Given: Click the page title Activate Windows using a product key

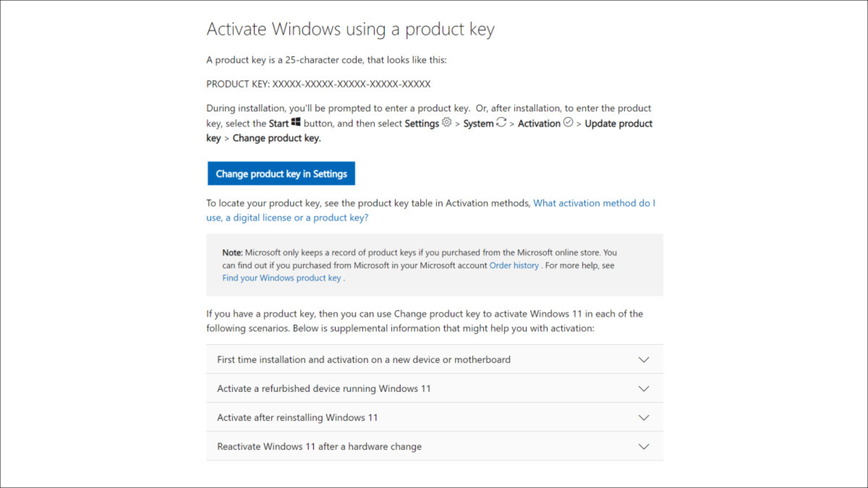Looking at the screenshot, I should pyautogui.click(x=350, y=28).
